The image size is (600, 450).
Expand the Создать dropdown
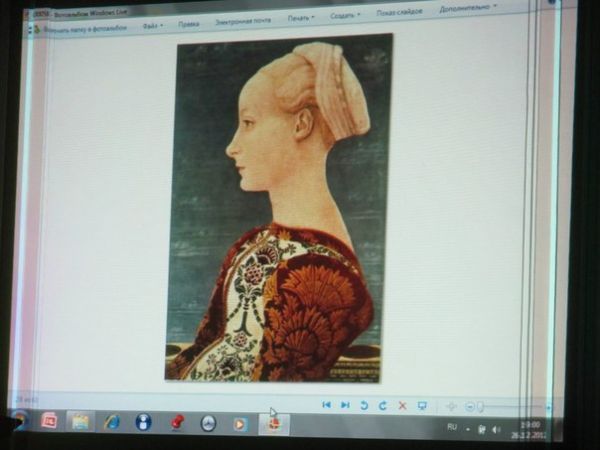click(345, 15)
